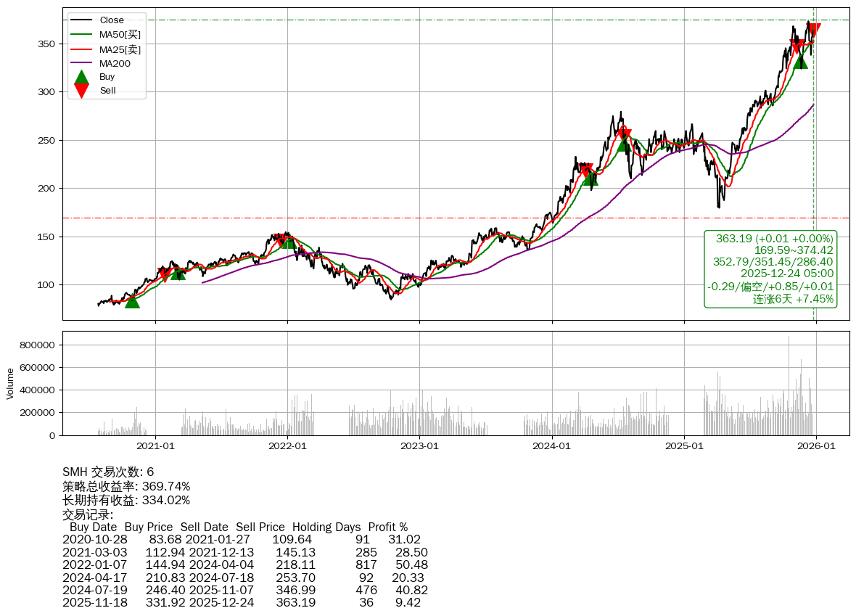The width and height of the screenshot is (856, 616).
Task: Click the green buy marker in early 2021
Action: pos(178,273)
